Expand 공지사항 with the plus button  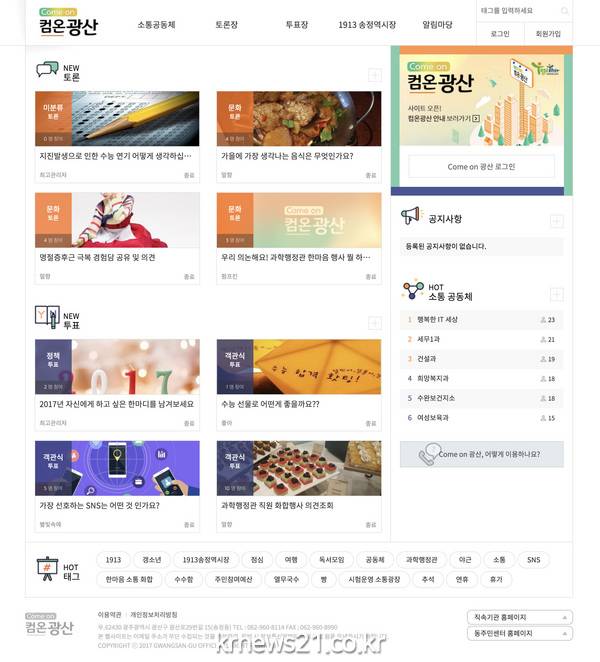pos(557,220)
